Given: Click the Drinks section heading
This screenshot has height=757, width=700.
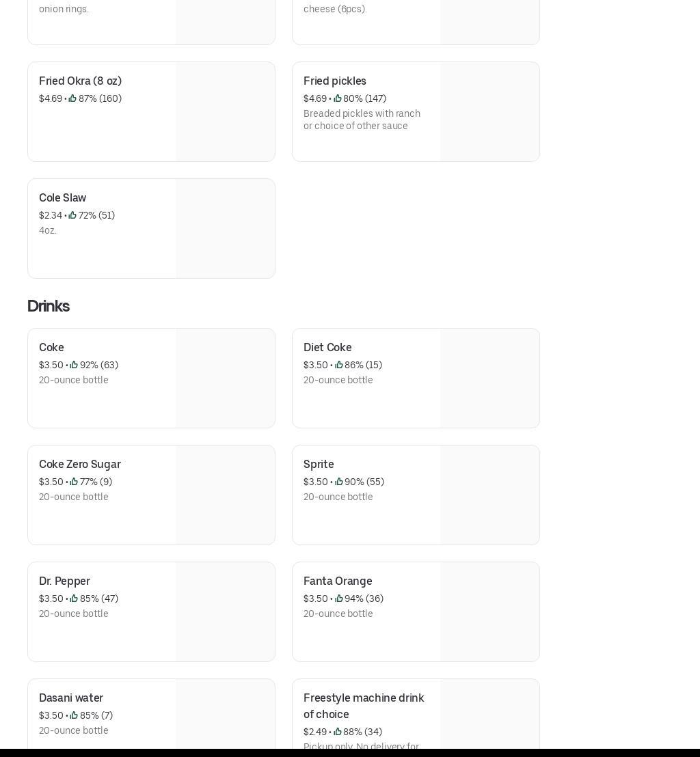Looking at the screenshot, I should click(48, 306).
